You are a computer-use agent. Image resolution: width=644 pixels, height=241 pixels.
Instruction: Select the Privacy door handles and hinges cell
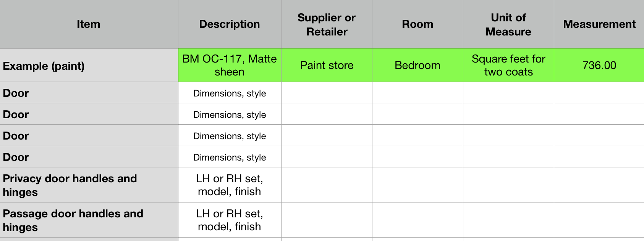pos(89,185)
